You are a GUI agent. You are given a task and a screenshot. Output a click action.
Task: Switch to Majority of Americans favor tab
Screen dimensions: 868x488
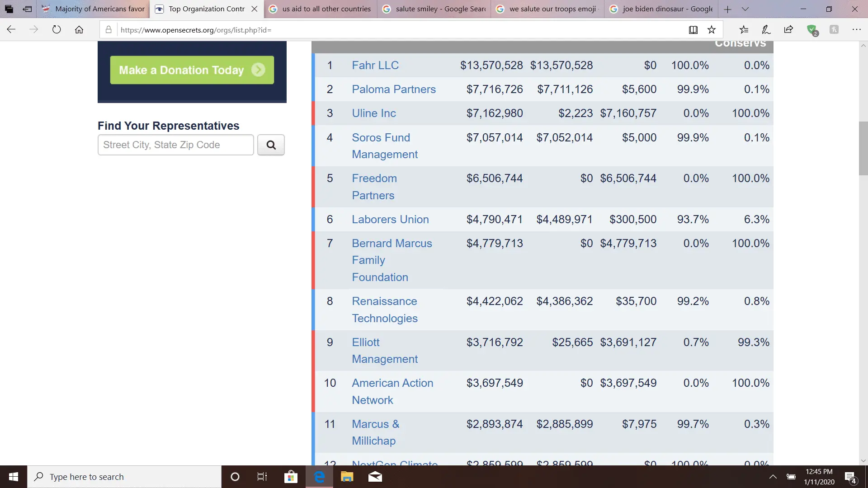93,9
